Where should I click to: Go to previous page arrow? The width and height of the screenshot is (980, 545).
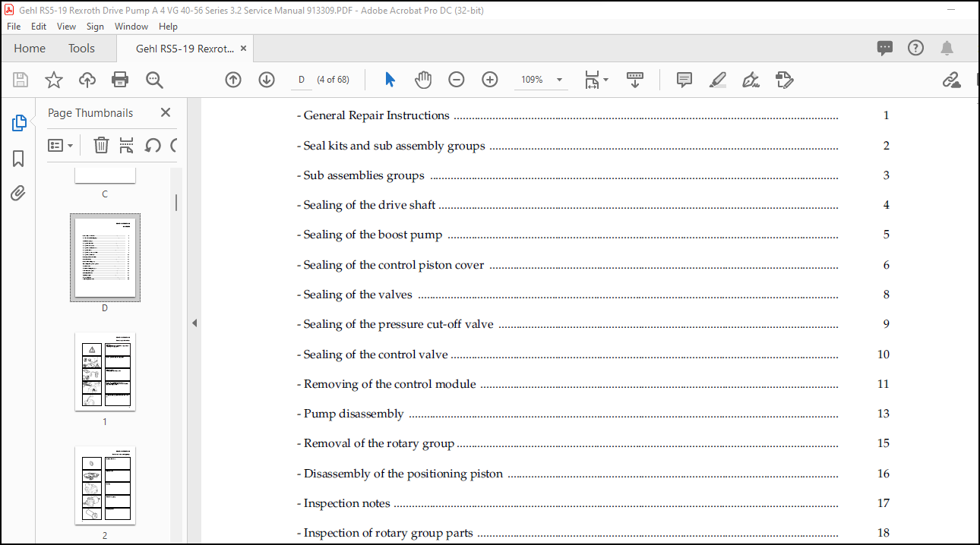[x=233, y=80]
